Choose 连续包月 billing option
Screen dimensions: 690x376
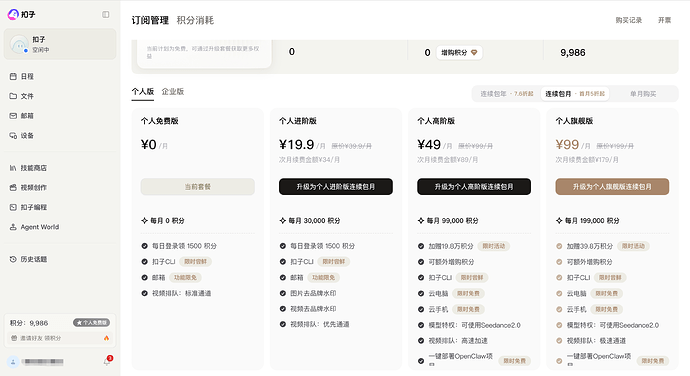[575, 94]
